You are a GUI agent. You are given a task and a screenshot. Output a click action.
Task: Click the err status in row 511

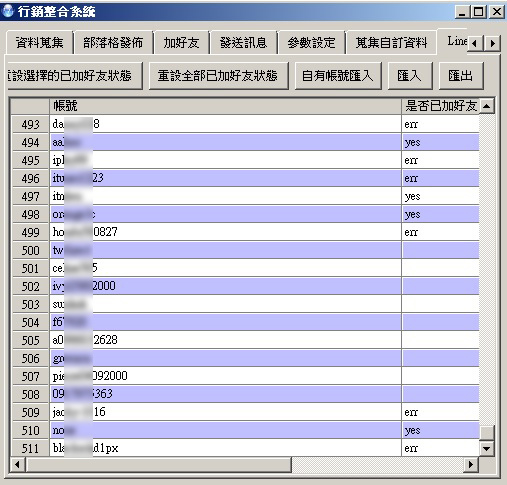click(x=440, y=448)
